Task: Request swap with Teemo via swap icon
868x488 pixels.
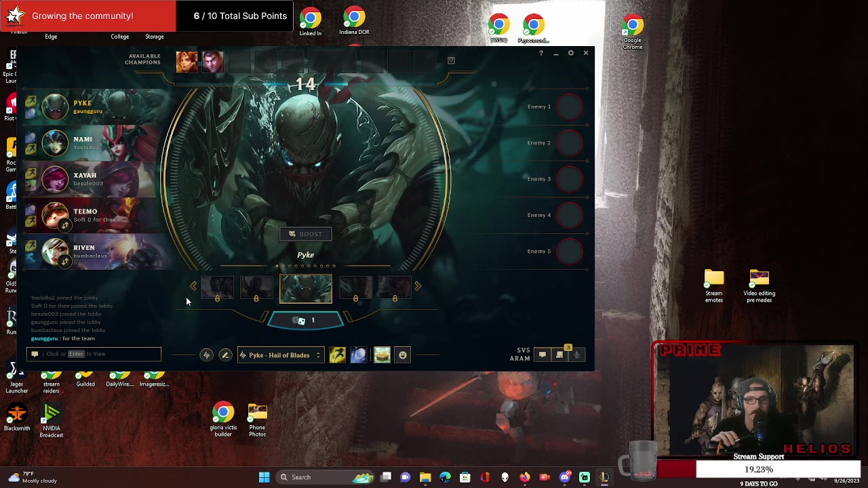Action: pos(65,226)
